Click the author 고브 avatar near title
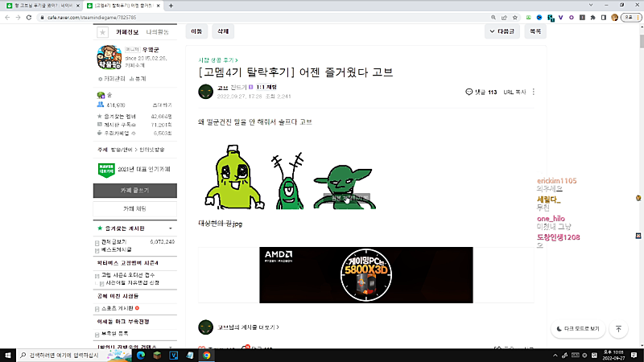This screenshot has width=644, height=362. click(206, 92)
